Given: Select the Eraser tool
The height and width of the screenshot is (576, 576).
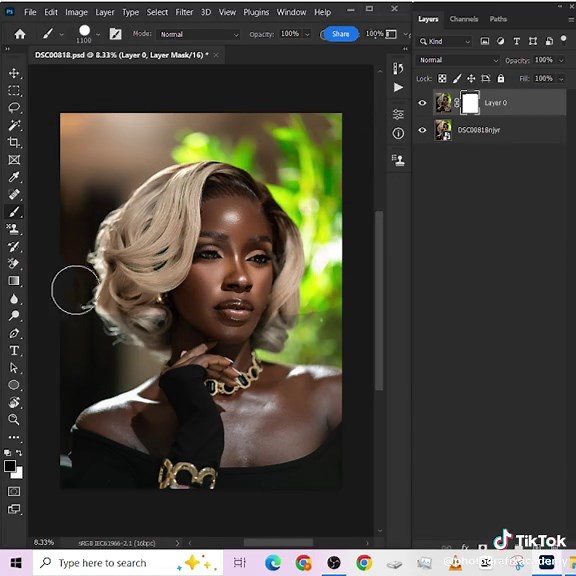Looking at the screenshot, I should pos(14,263).
